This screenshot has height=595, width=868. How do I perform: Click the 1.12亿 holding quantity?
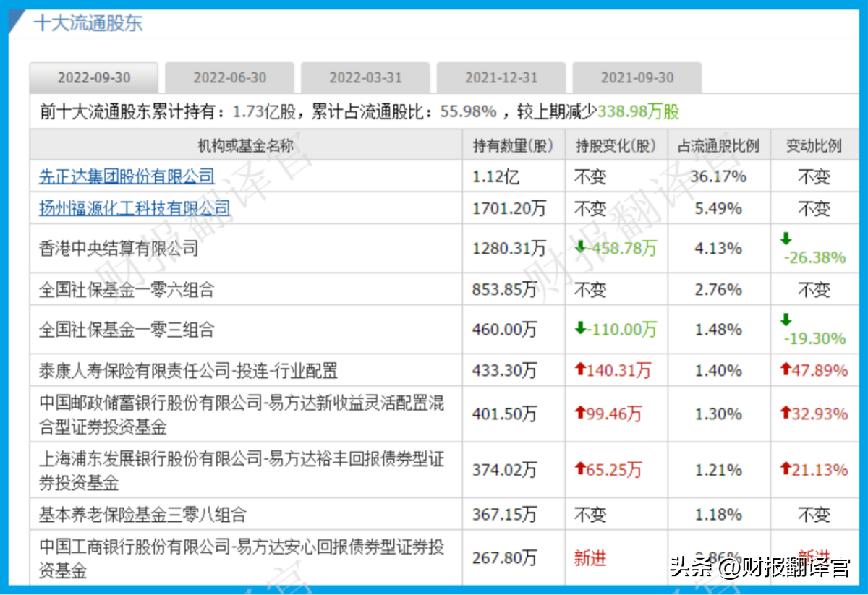[495, 176]
